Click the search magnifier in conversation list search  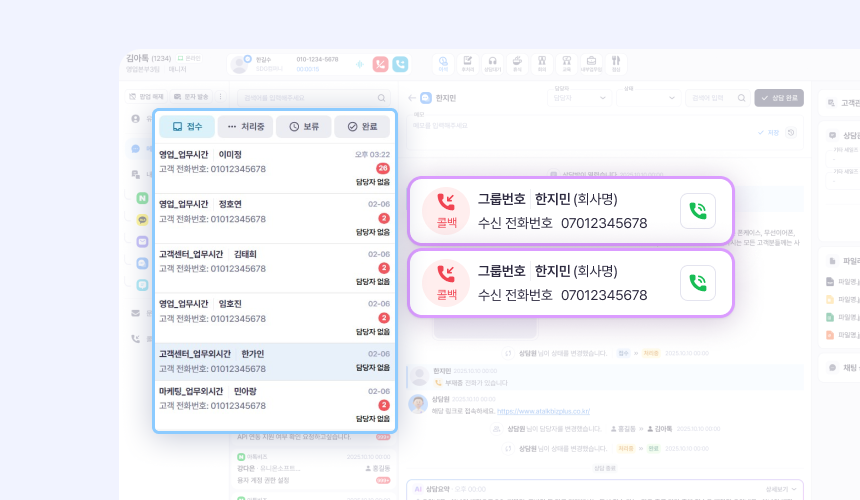(381, 98)
